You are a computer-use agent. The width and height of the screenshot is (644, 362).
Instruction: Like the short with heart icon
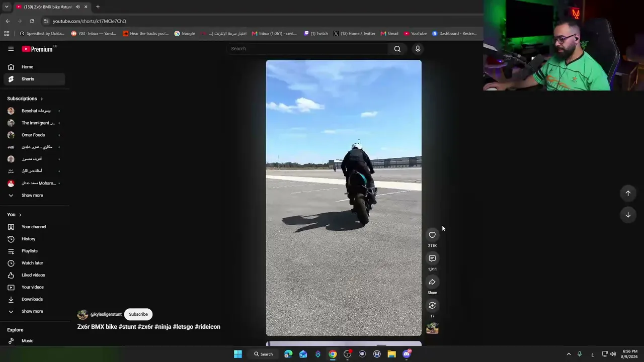tap(432, 235)
